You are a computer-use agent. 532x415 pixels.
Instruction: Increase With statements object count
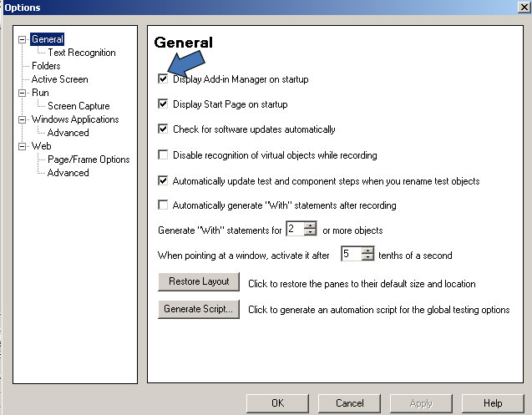(x=310, y=225)
